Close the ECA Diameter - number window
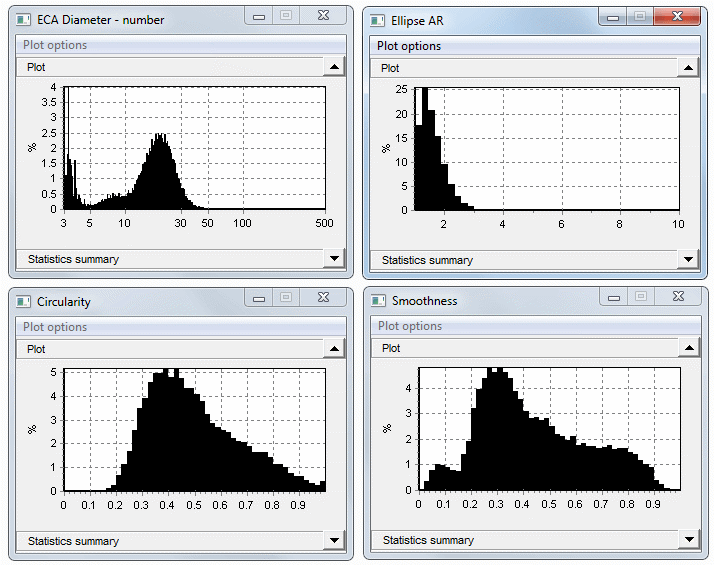 tap(323, 16)
